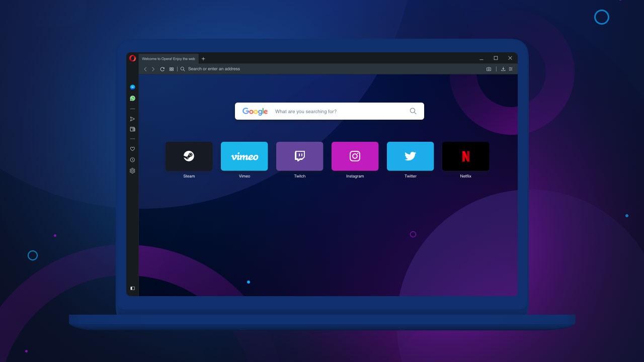
Task: Click the Steam label text
Action: [189, 176]
